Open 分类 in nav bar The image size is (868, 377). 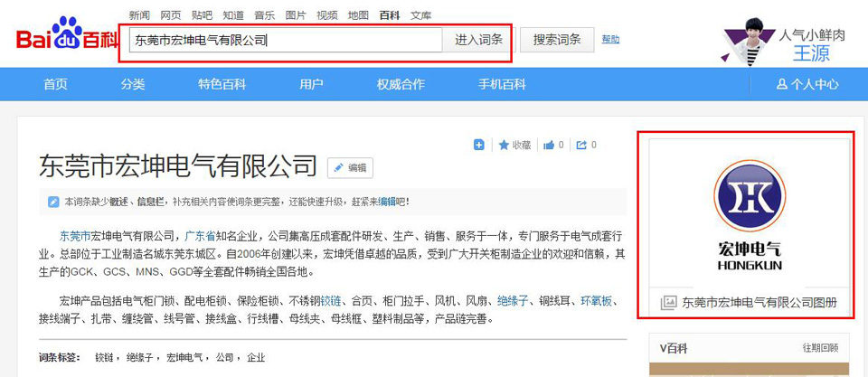(133, 84)
